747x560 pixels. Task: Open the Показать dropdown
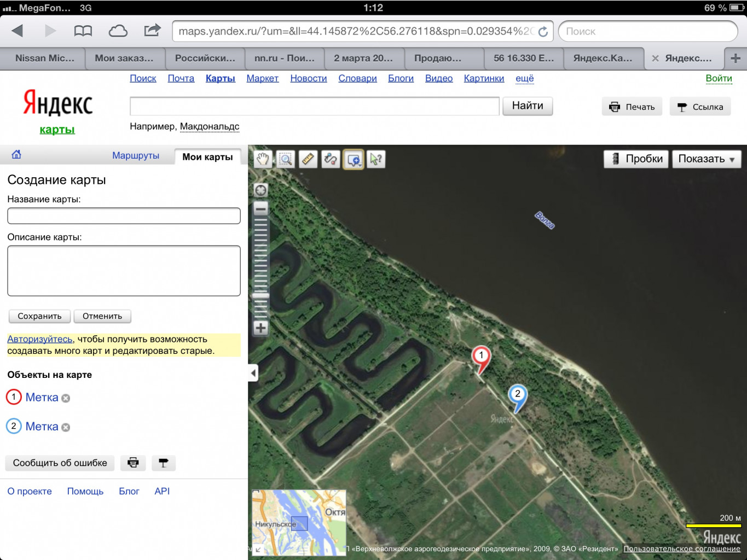[707, 159]
